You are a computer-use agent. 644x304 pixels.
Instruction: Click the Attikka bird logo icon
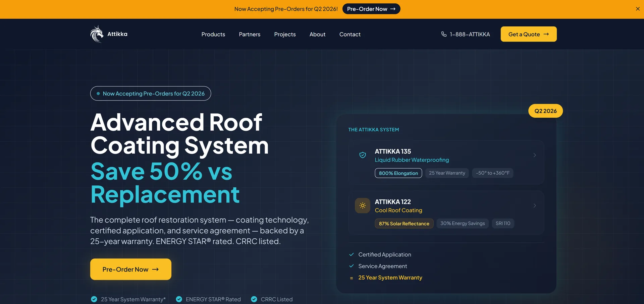click(x=97, y=34)
